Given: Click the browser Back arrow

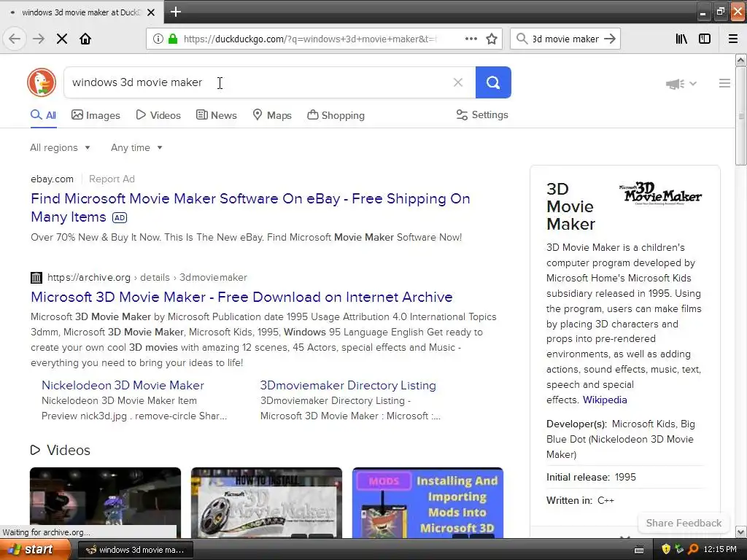Looking at the screenshot, I should click(15, 39).
